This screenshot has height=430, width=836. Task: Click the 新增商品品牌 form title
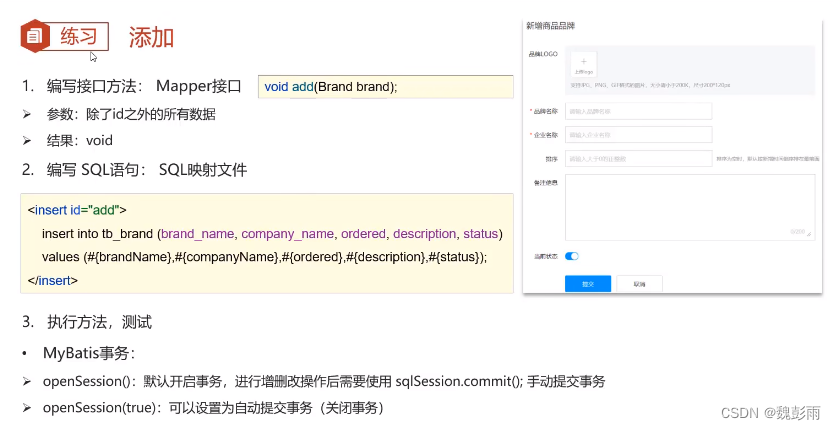(x=550, y=26)
